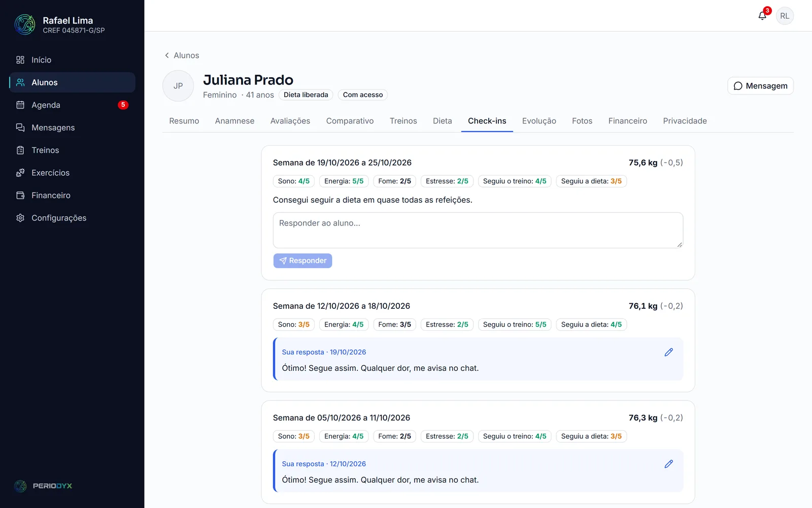This screenshot has width=812, height=508.
Task: Edit the reply dated 19/10/2026
Action: click(x=669, y=352)
